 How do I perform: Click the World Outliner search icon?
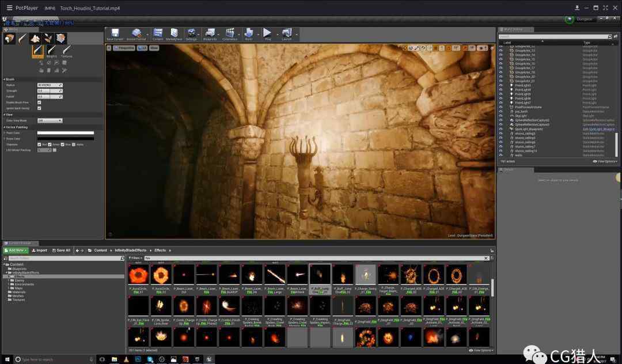click(610, 36)
